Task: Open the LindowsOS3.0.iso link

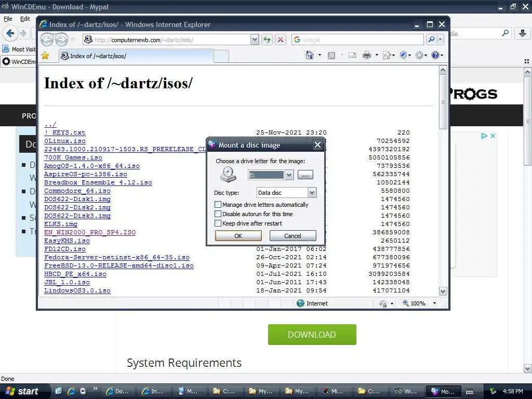Action: tap(77, 290)
